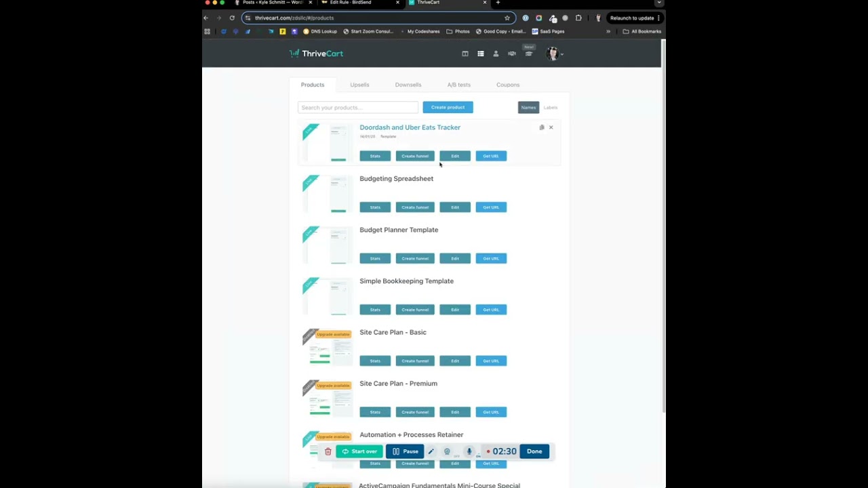This screenshot has width=868, height=488.
Task: Open the dashboard layout icon in ThriveCart header
Action: click(x=465, y=54)
